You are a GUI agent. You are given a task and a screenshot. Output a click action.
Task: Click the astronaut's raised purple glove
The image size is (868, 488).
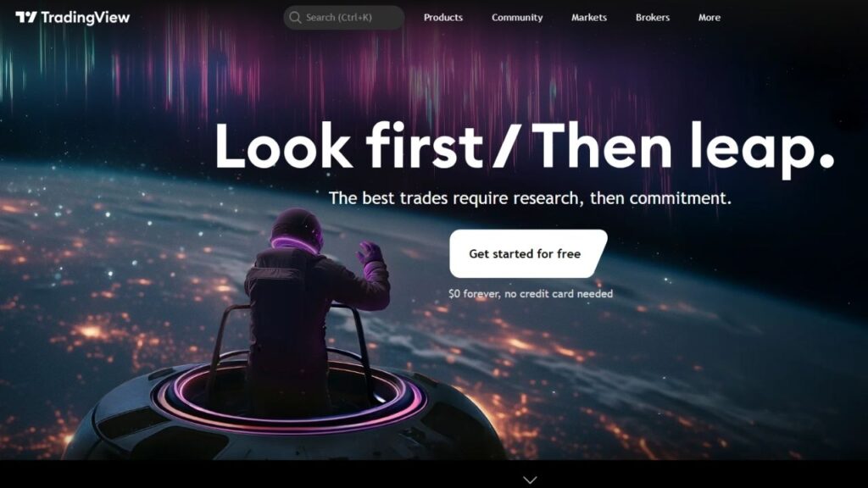tap(370, 253)
